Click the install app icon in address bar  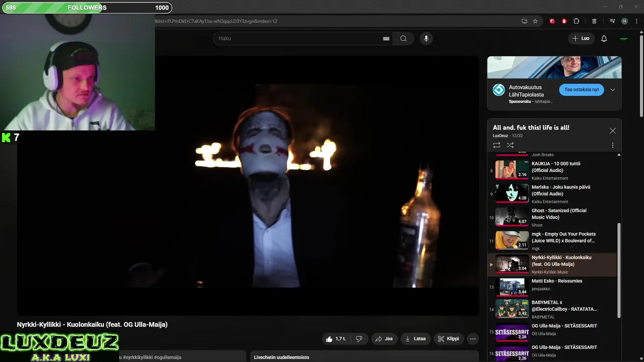[x=524, y=21]
